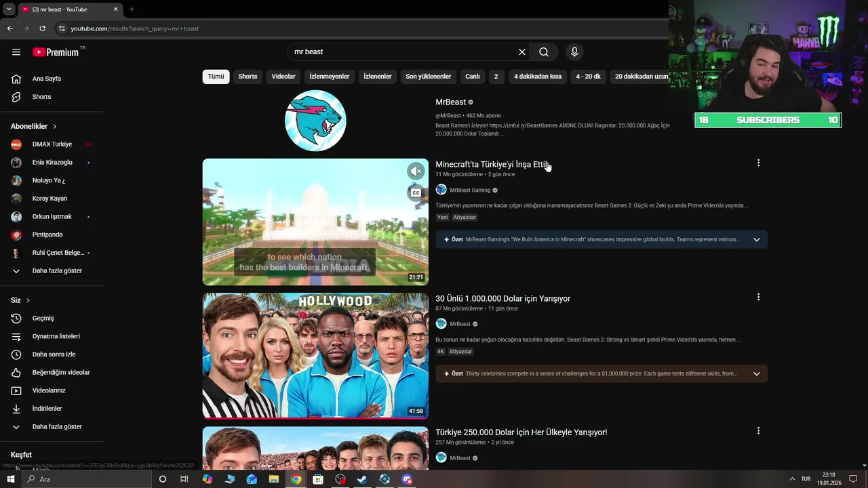The width and height of the screenshot is (868, 488).
Task: Open Task View in the taskbar
Action: [184, 479]
